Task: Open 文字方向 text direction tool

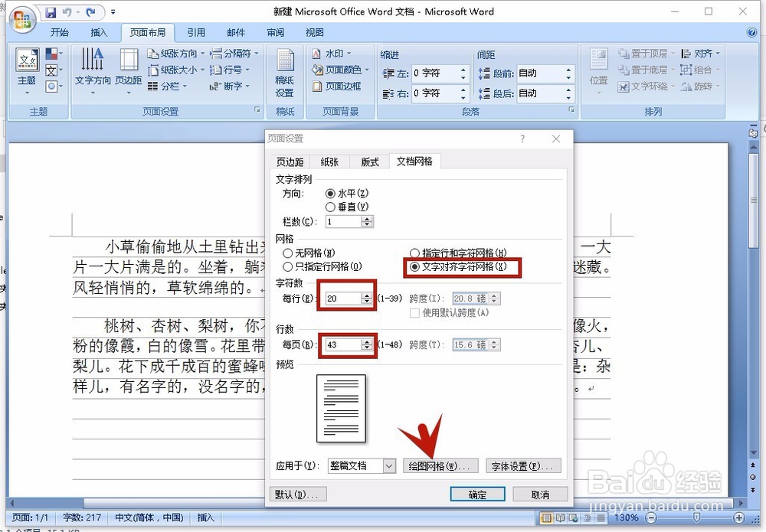Action: click(93, 70)
